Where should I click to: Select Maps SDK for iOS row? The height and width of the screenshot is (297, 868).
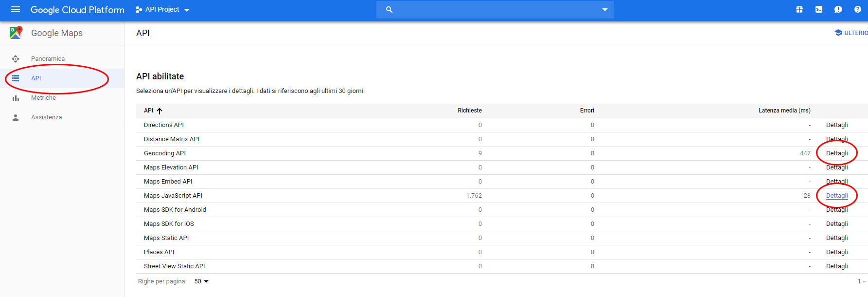point(502,224)
